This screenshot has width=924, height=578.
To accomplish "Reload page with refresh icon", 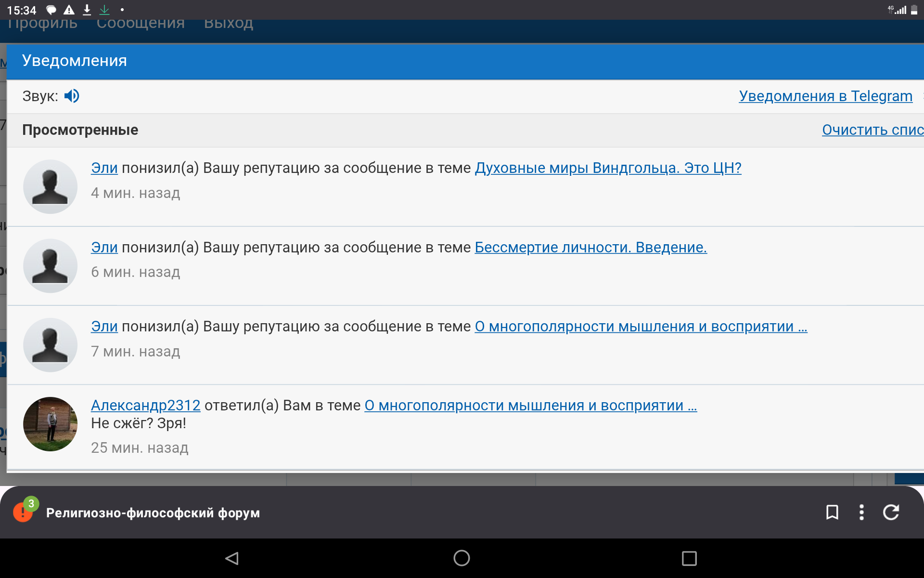I will coord(891,512).
